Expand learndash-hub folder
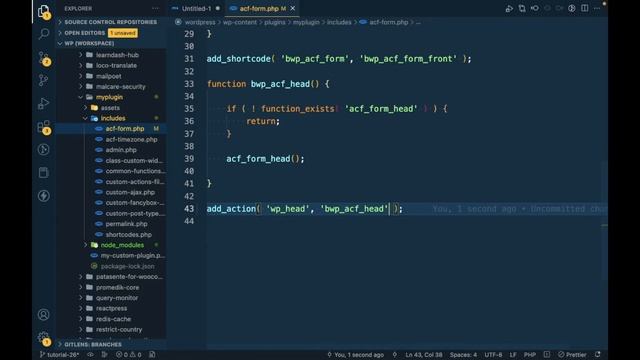Screen dimensions: 640x360 (x=117, y=55)
